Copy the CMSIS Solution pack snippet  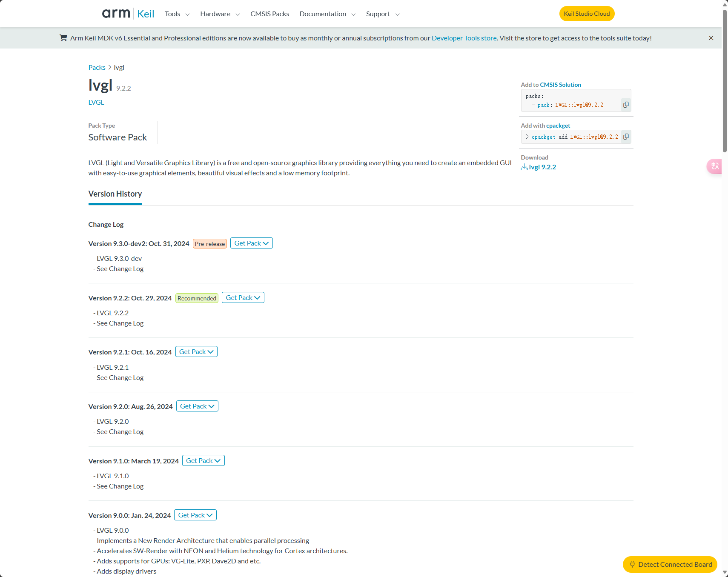[x=626, y=105]
